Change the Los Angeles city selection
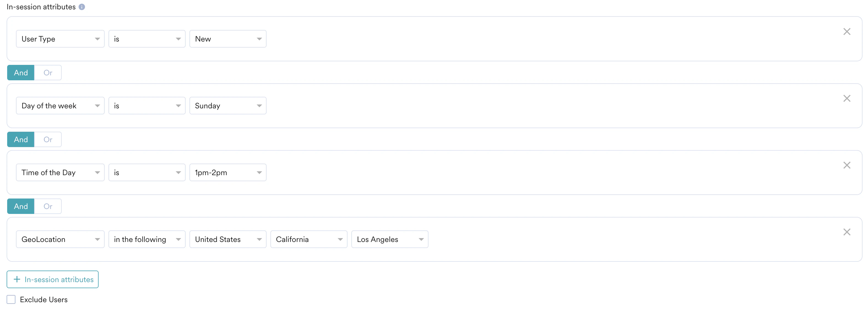This screenshot has height=314, width=868. click(x=389, y=239)
